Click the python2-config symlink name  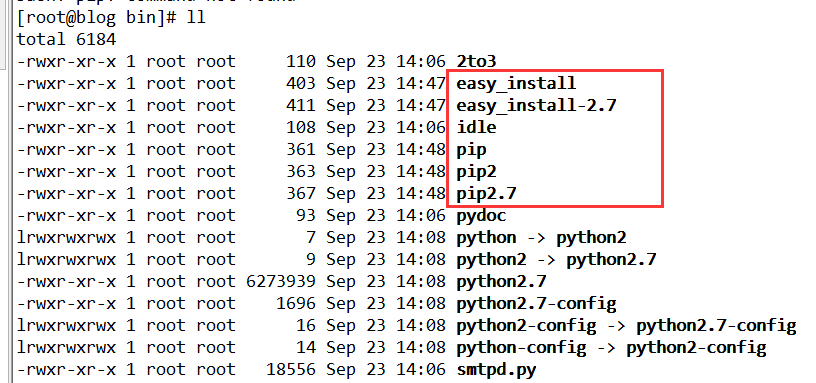(x=526, y=326)
